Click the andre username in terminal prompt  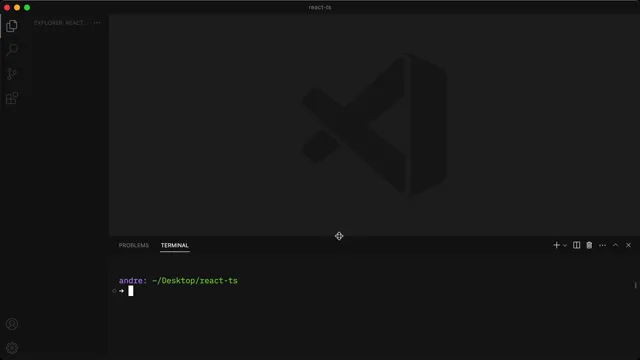pyautogui.click(x=131, y=281)
